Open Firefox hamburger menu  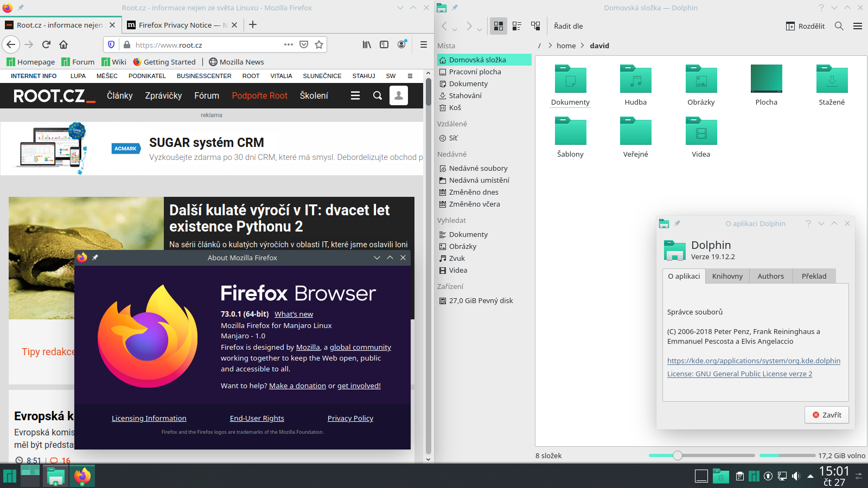[x=424, y=44]
